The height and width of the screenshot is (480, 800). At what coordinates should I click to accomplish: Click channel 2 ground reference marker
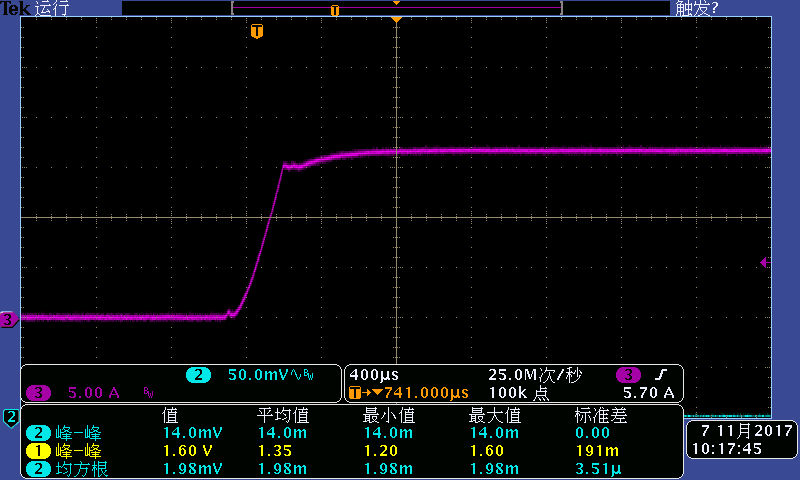point(11,416)
